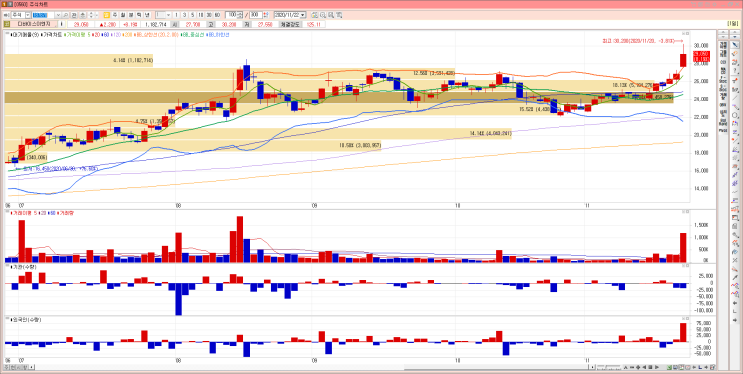
Task: Click the '손' button in top toolbar
Action: pos(82,15)
